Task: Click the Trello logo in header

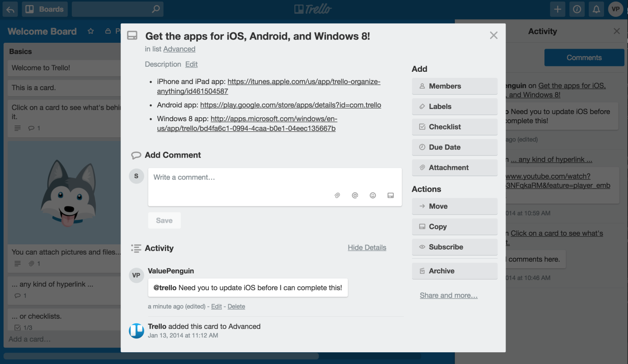Action: 313,9
